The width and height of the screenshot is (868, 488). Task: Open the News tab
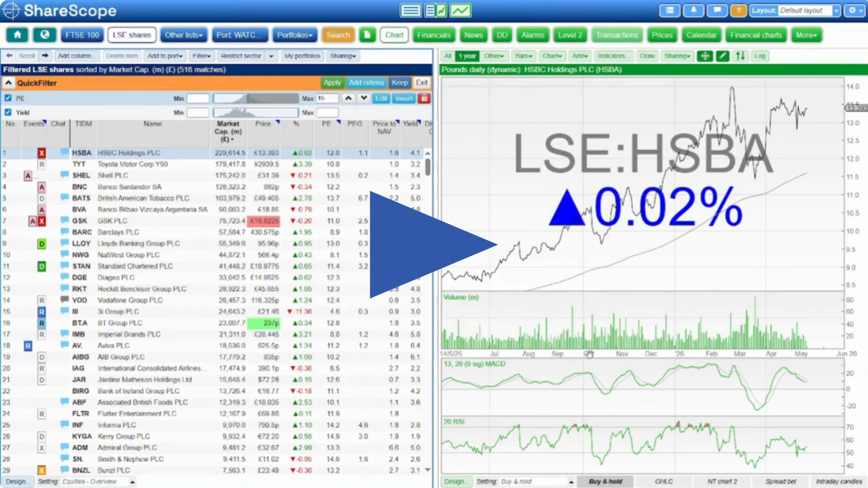(473, 35)
